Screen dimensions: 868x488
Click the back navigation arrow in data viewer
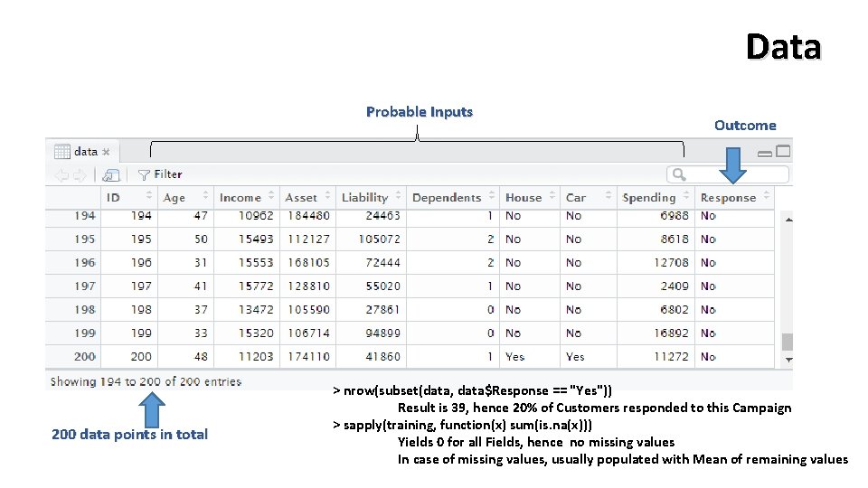[x=61, y=175]
